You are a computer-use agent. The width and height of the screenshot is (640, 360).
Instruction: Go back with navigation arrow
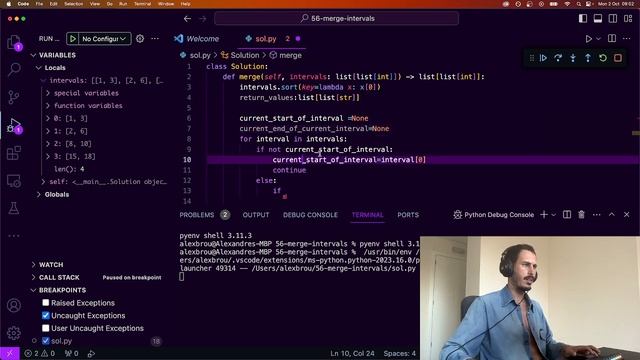tap(187, 19)
